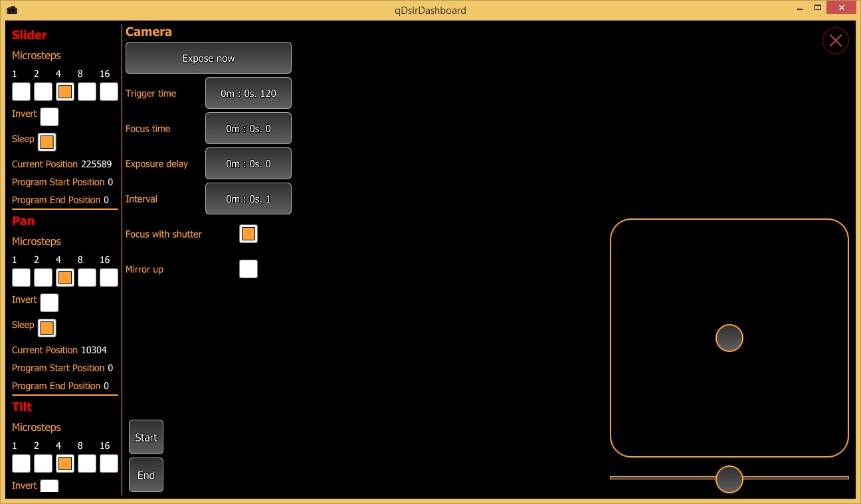Click the Pan Program End Position label
Screen dimensions: 861x504
click(56, 386)
